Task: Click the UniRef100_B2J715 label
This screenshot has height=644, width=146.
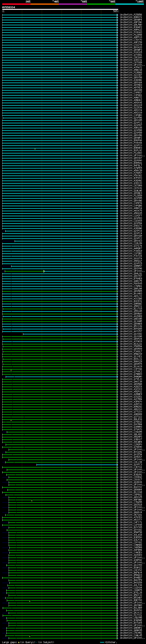Action: [131, 309]
